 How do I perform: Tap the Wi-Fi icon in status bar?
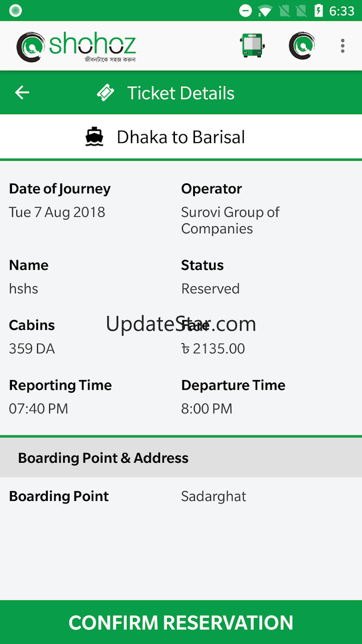coord(265,11)
